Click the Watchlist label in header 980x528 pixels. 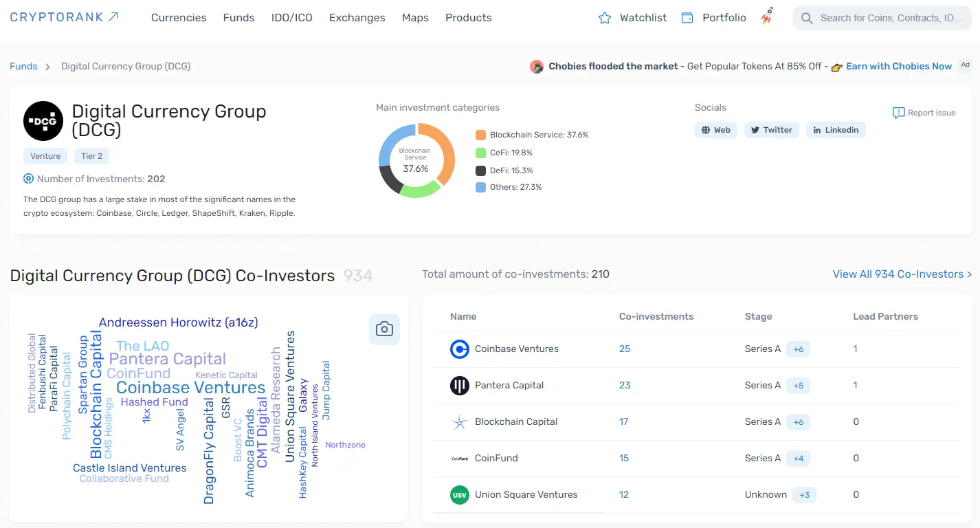tap(643, 18)
